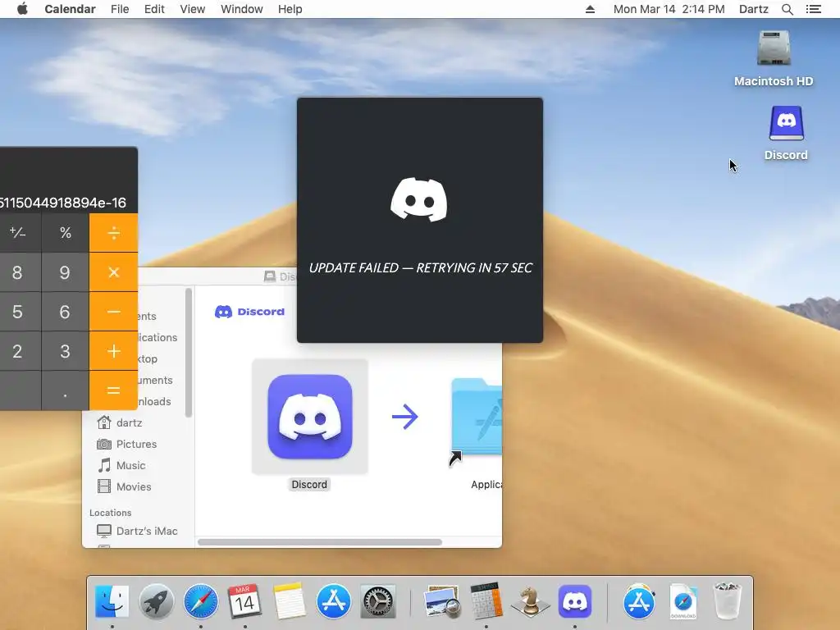
Task: Click the installer window horizontal scrollbar
Action: (x=320, y=542)
